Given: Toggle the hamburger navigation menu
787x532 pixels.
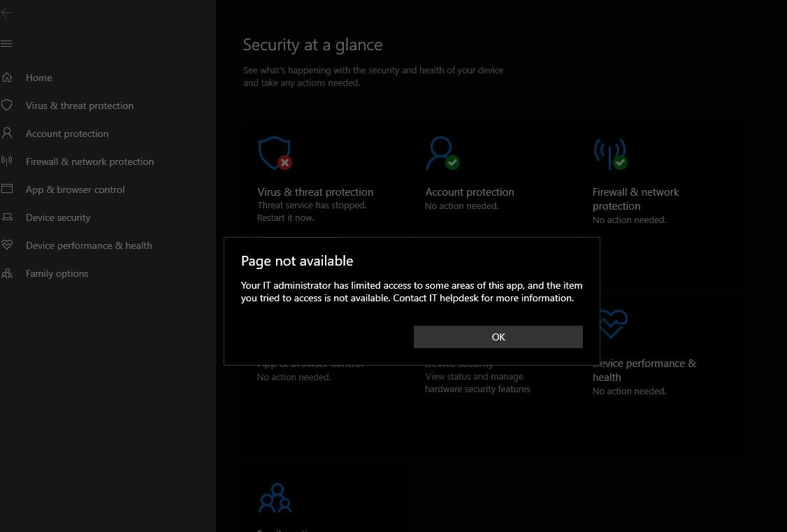Looking at the screenshot, I should pyautogui.click(x=6, y=43).
